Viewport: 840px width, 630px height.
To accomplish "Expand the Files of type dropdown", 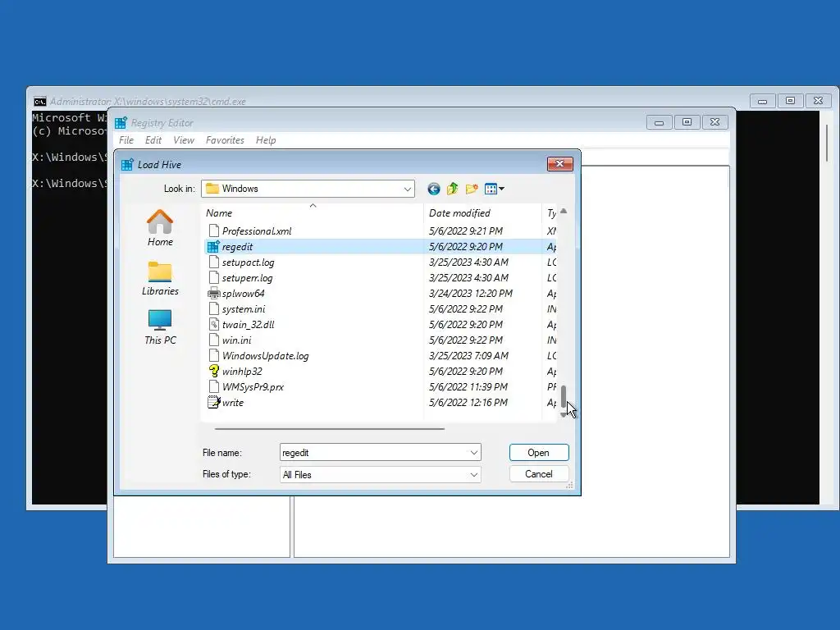I will click(x=473, y=475).
